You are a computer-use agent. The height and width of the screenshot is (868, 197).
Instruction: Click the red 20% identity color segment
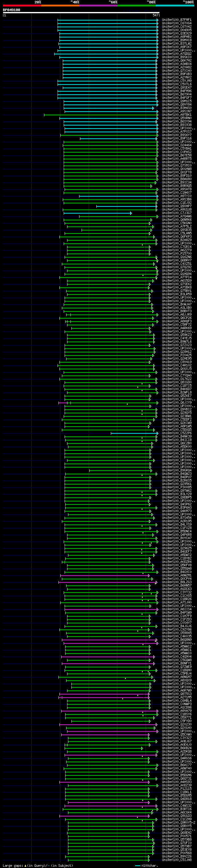(x=22, y=6)
